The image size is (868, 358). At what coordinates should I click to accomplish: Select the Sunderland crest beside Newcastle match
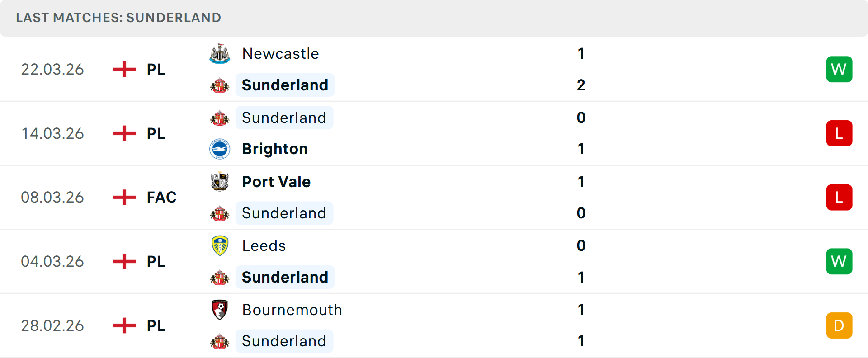pos(220,85)
